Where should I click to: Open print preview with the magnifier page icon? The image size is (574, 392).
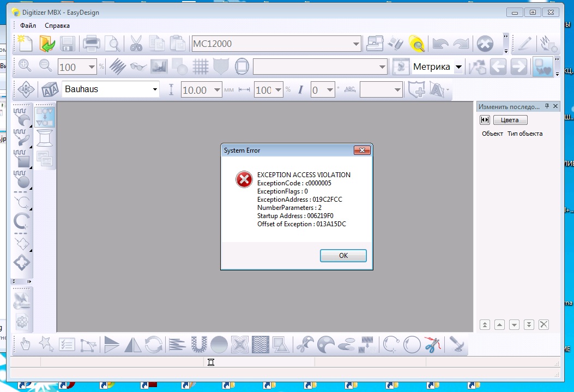coord(113,44)
